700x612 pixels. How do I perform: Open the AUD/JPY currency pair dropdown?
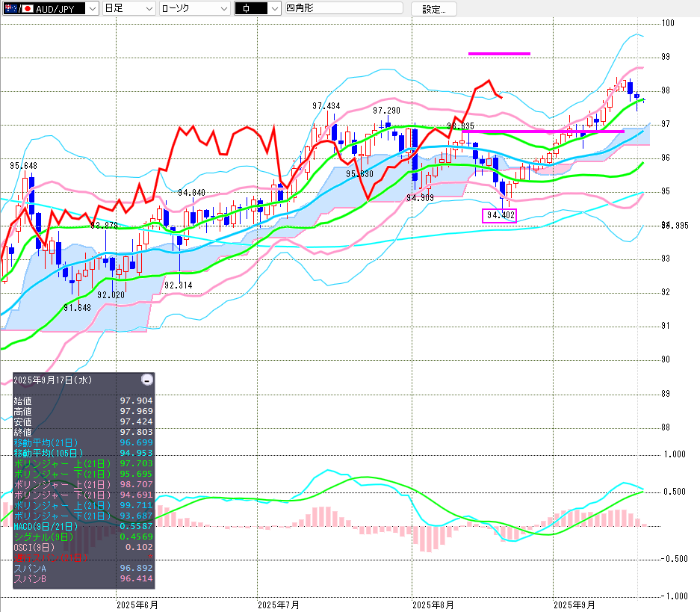click(x=91, y=8)
